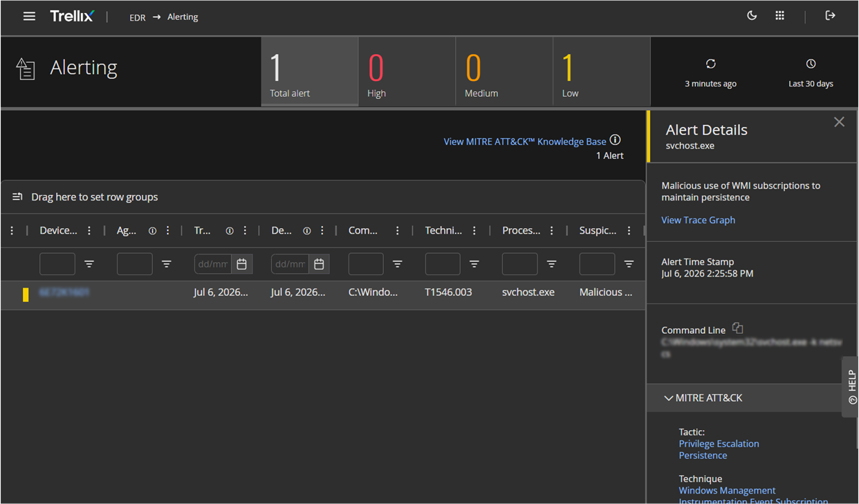Click the Detection date dd/mm input
Screen dimensions: 859x504
[290, 264]
